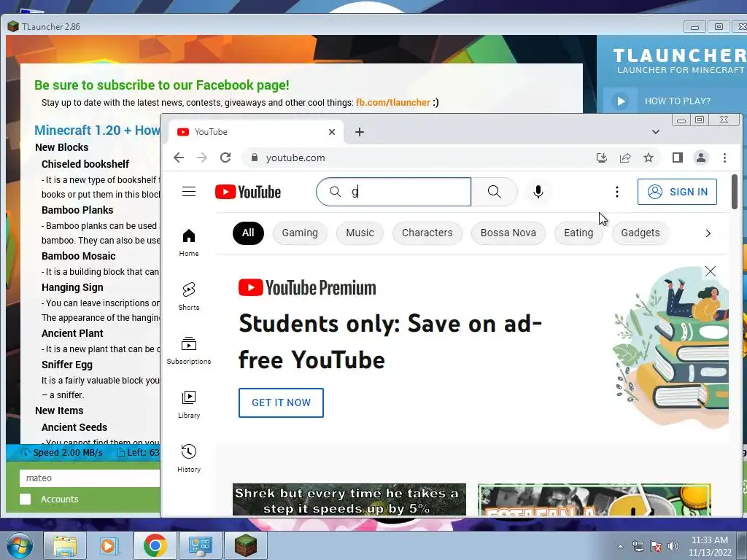
Task: Click the network tray icon
Action: point(638,546)
